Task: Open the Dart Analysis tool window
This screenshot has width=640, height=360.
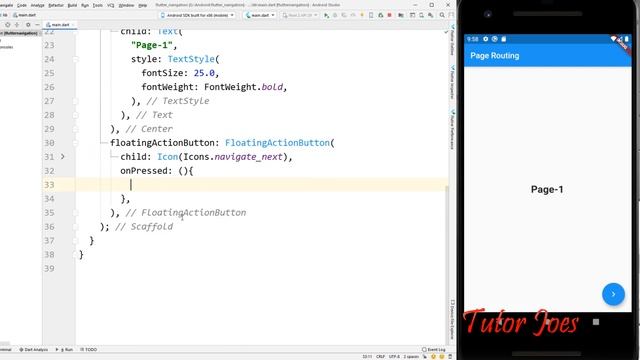Action: pos(34,350)
